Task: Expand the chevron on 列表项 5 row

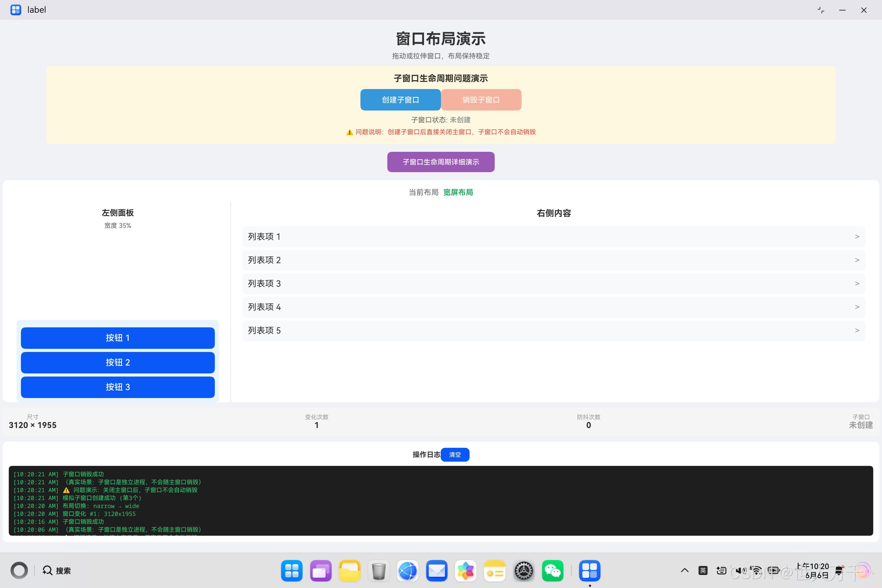Action: click(x=857, y=330)
